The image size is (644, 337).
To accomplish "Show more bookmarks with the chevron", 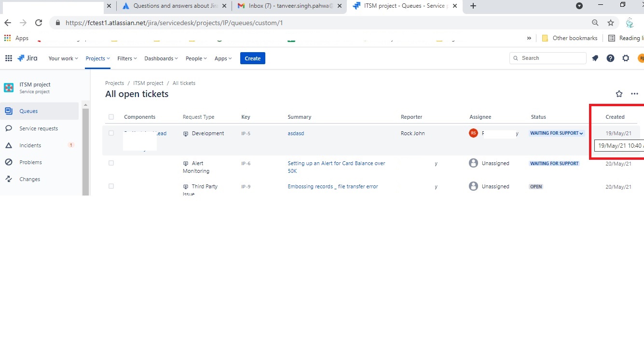I will pyautogui.click(x=529, y=38).
